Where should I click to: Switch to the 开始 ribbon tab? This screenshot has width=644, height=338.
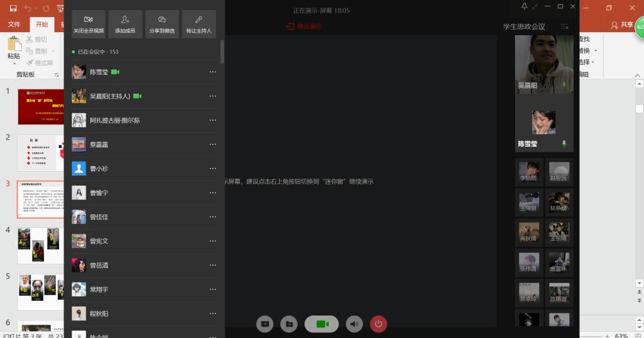pos(42,25)
